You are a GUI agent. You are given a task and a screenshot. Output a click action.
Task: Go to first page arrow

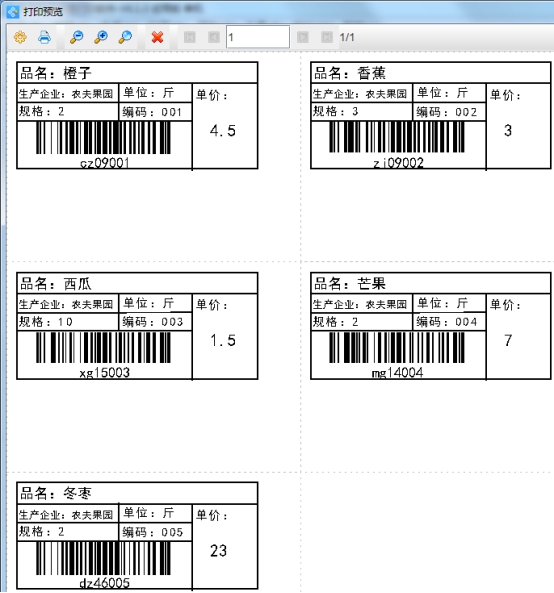click(189, 37)
